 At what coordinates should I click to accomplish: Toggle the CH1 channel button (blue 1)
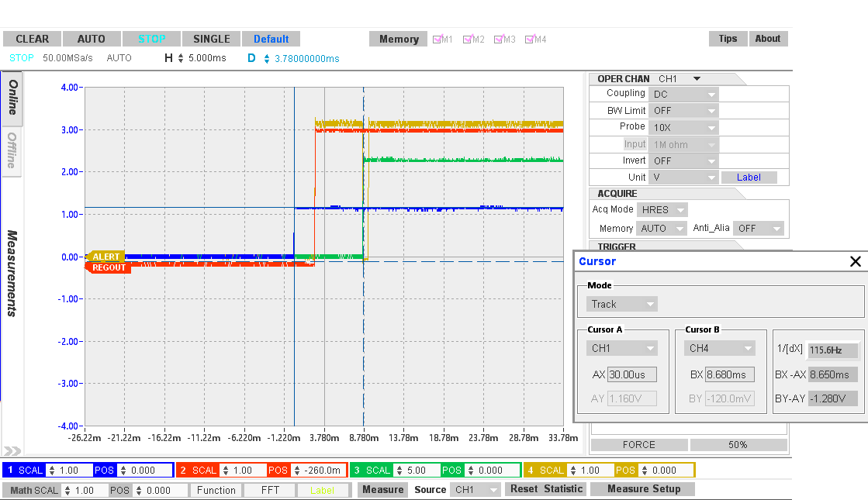pos(11,470)
